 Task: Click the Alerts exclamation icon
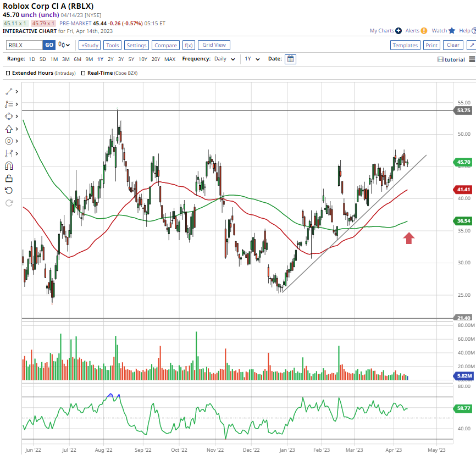pyautogui.click(x=424, y=31)
